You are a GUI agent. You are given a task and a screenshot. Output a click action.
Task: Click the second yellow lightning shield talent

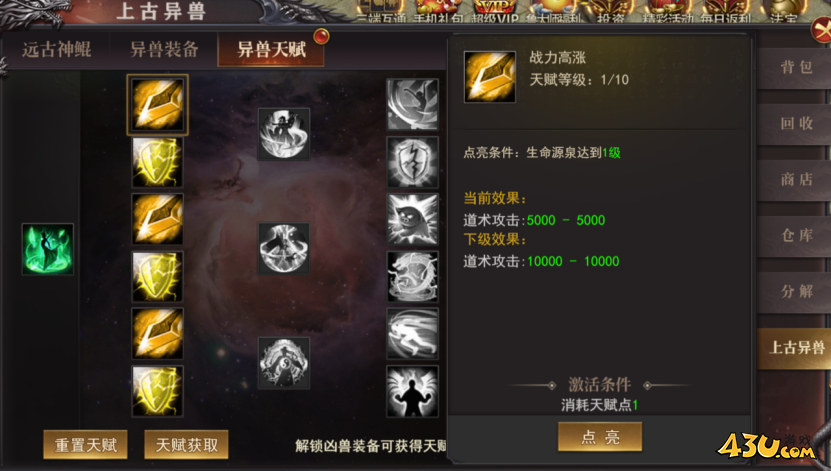(157, 277)
